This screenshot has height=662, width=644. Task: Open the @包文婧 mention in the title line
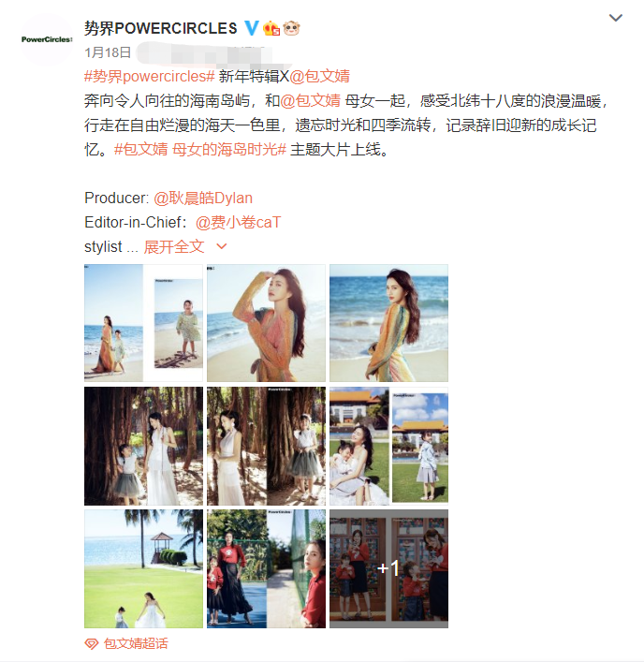click(320, 77)
